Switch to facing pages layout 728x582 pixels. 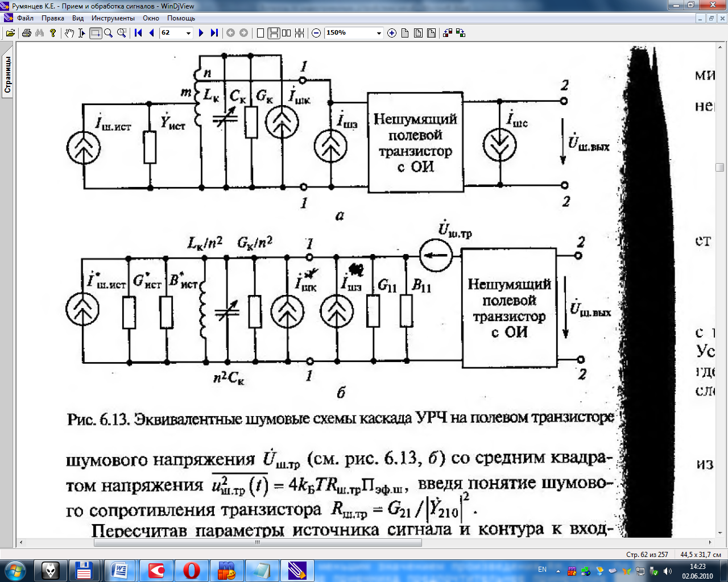[287, 33]
